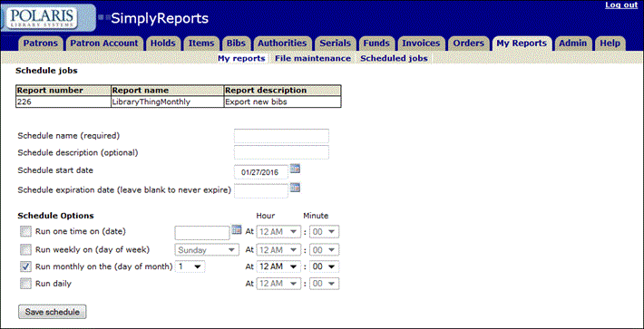
Task: Open calendar picker for schedule expiration date
Action: tap(295, 188)
